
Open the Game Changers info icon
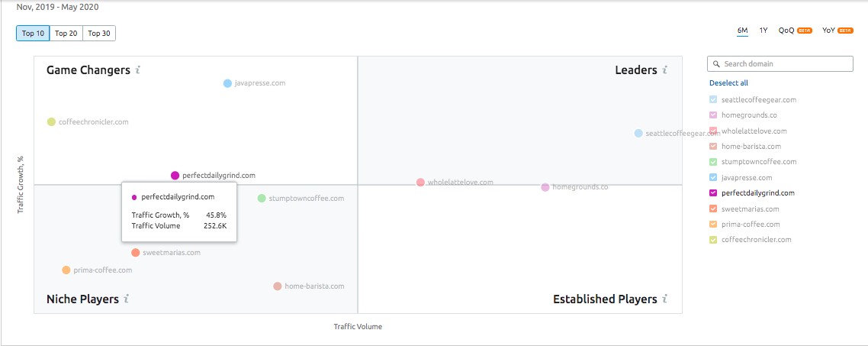point(138,70)
